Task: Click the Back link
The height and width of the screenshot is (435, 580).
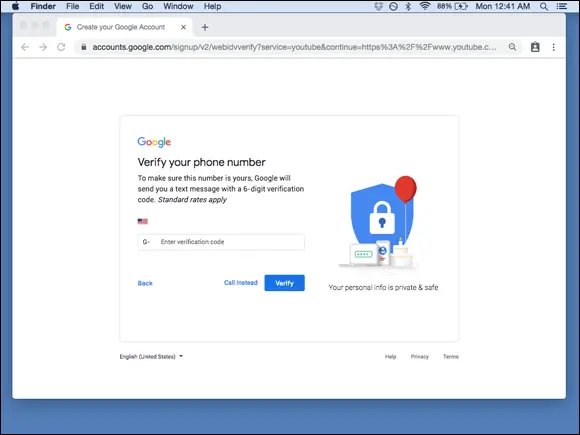Action: 145,283
